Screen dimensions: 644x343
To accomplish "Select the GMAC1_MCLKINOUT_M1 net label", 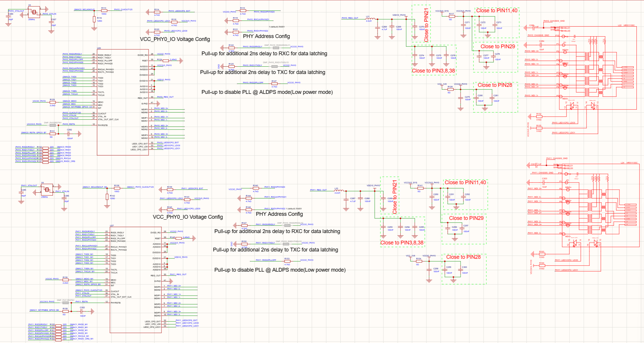I will (x=95, y=187).
